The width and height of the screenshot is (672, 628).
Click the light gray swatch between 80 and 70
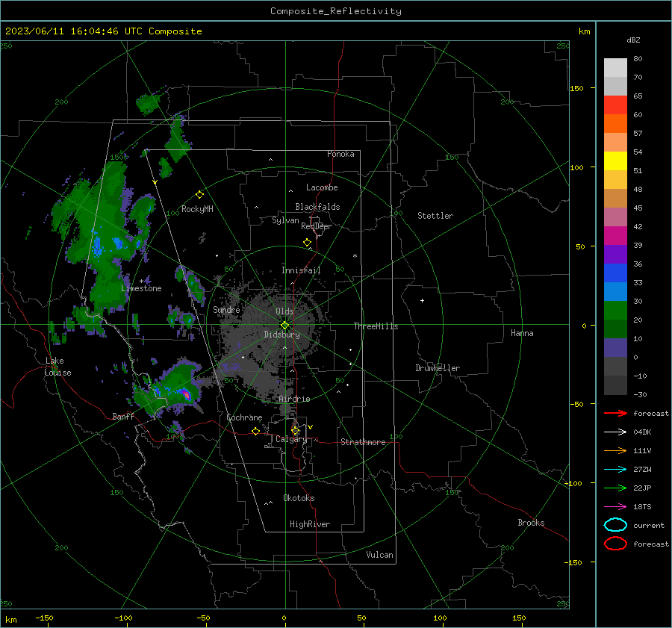tap(615, 68)
